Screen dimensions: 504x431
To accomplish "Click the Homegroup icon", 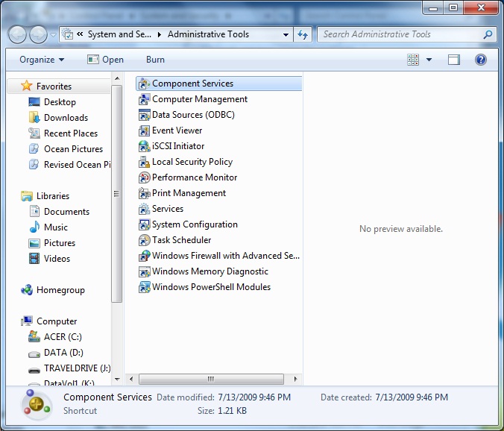I will (x=26, y=290).
